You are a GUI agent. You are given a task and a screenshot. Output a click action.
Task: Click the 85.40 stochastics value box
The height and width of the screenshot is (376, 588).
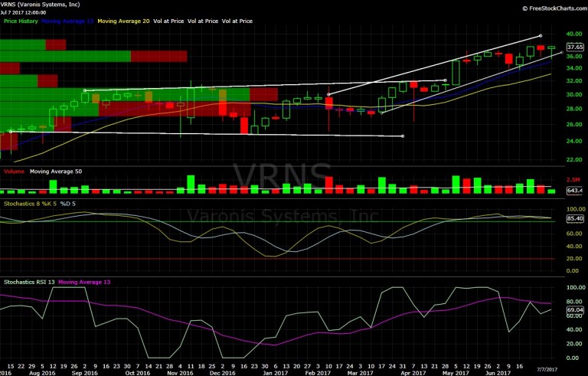575,218
